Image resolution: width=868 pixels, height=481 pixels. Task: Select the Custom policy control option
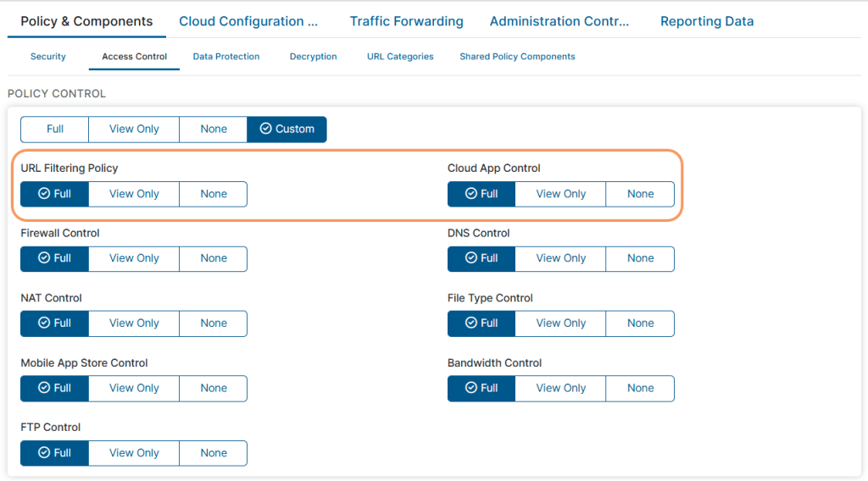[x=287, y=129]
